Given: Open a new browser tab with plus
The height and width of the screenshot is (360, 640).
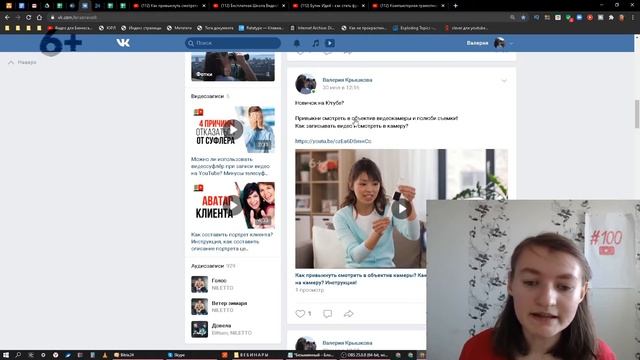Looking at the screenshot, I should pyautogui.click(x=456, y=6).
